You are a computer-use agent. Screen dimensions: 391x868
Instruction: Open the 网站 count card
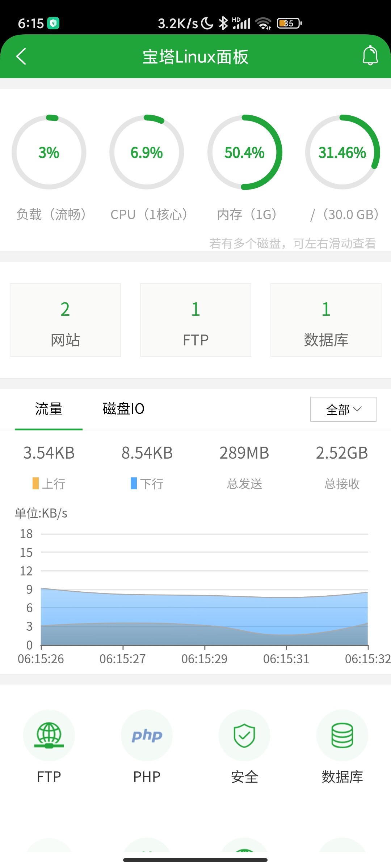65,320
